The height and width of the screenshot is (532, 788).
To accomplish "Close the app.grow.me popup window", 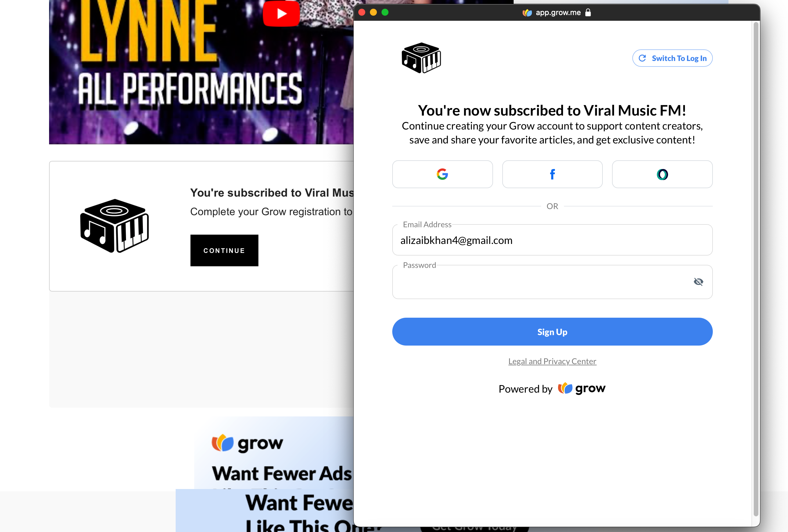I will pyautogui.click(x=362, y=12).
